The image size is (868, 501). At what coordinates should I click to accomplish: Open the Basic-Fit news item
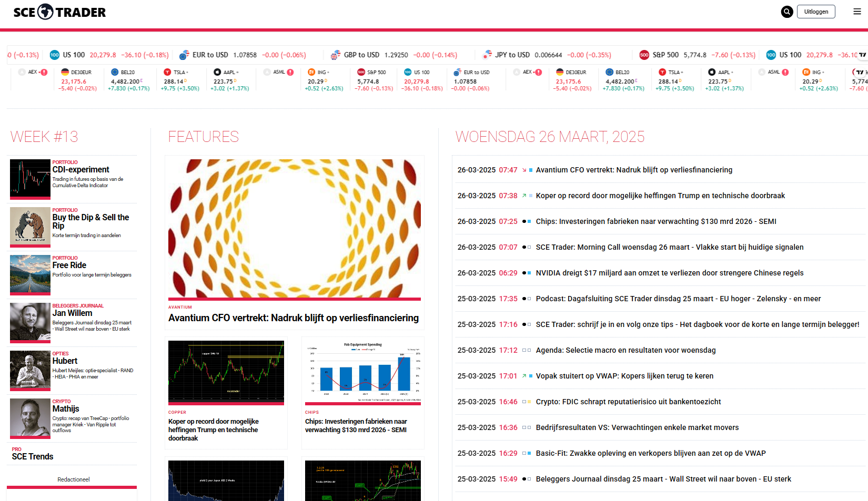pyautogui.click(x=651, y=453)
